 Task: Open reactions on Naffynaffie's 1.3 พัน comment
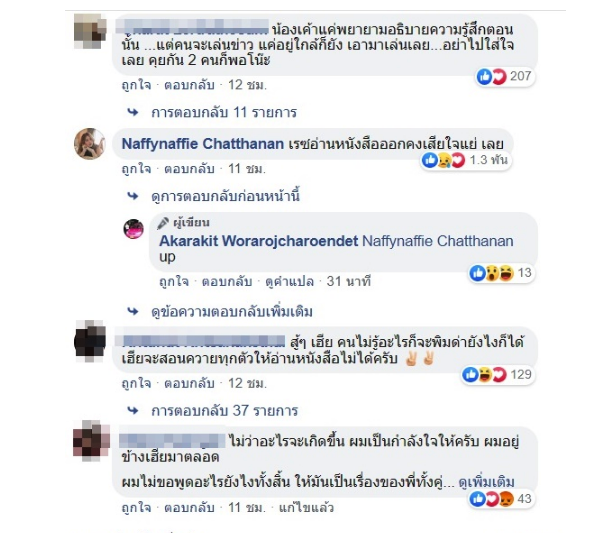click(465, 160)
